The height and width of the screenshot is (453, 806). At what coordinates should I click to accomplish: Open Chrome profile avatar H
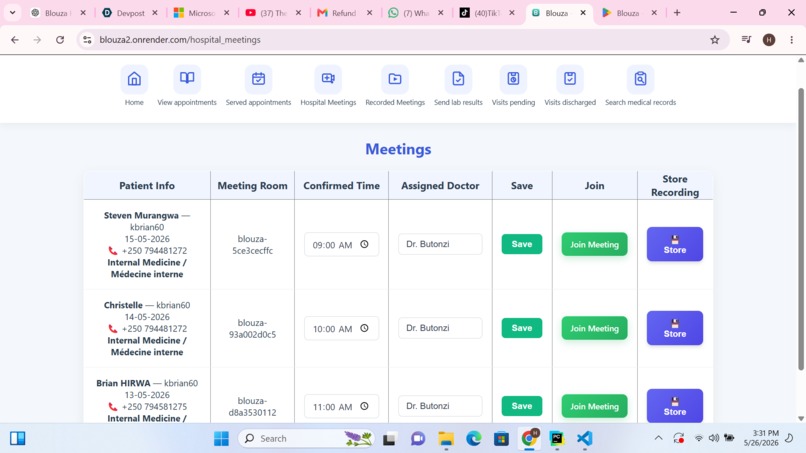[769, 40]
